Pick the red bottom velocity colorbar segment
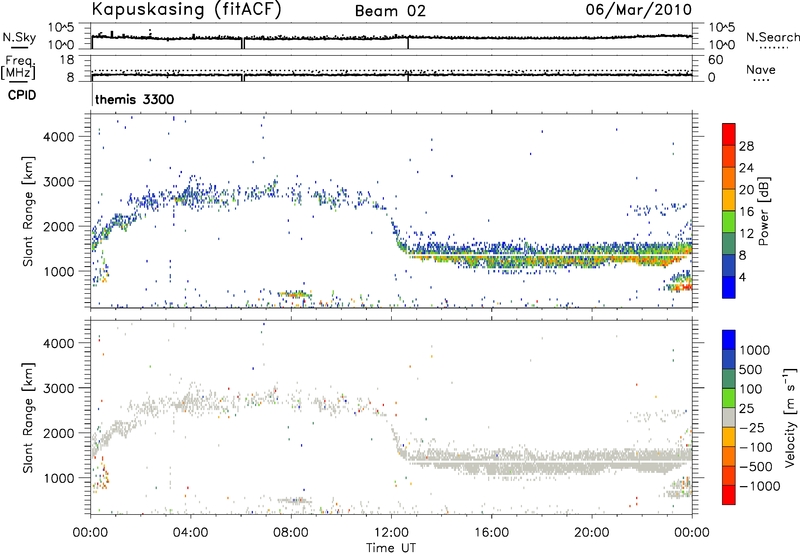The image size is (800, 554). [x=729, y=495]
